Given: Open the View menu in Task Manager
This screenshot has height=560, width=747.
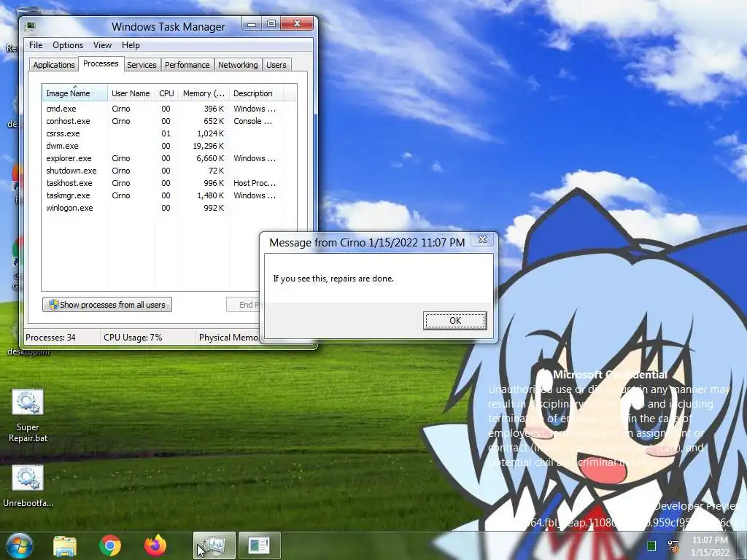Looking at the screenshot, I should coord(102,45).
